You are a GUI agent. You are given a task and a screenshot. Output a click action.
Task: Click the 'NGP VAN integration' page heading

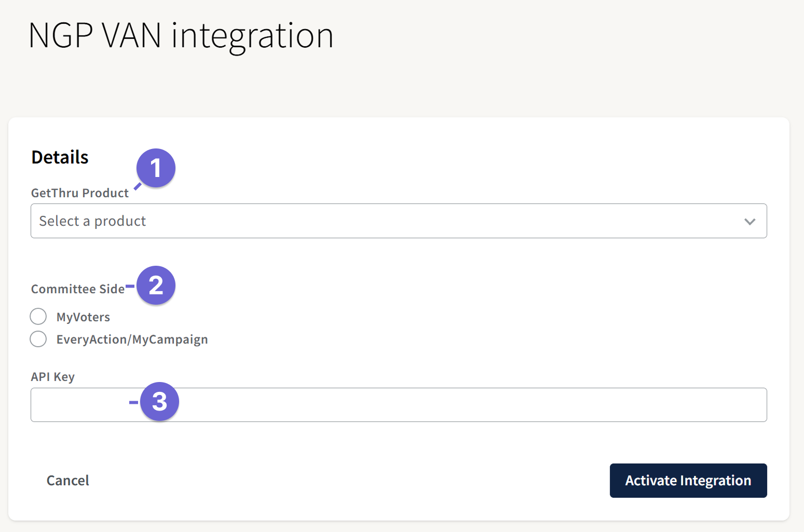pos(181,36)
